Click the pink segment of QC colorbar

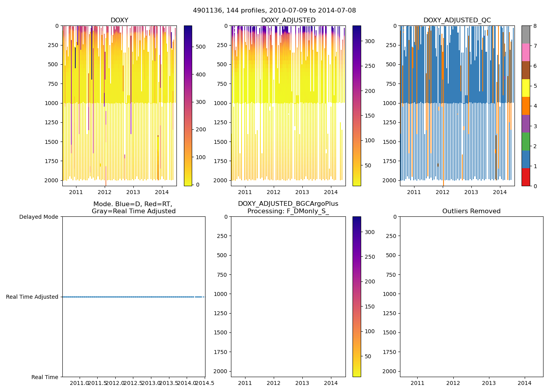(x=526, y=52)
